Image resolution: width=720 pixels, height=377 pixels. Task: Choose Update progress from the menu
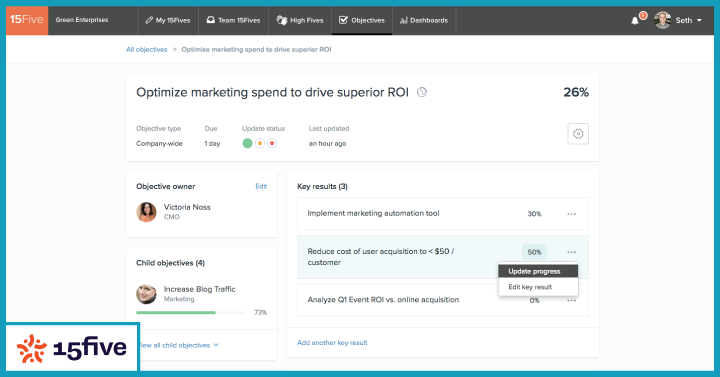click(538, 271)
